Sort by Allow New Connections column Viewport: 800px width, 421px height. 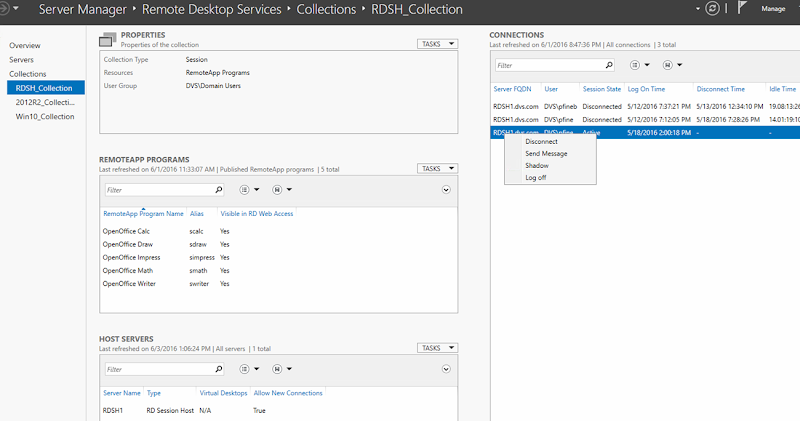pyautogui.click(x=288, y=393)
